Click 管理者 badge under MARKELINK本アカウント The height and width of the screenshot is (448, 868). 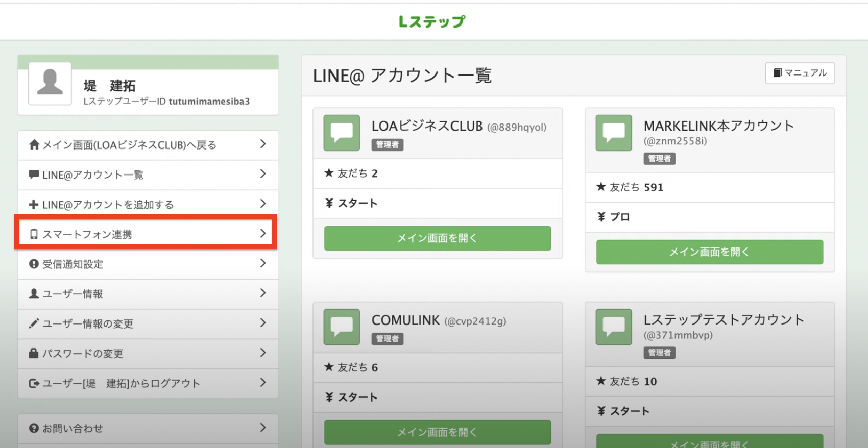pos(660,159)
